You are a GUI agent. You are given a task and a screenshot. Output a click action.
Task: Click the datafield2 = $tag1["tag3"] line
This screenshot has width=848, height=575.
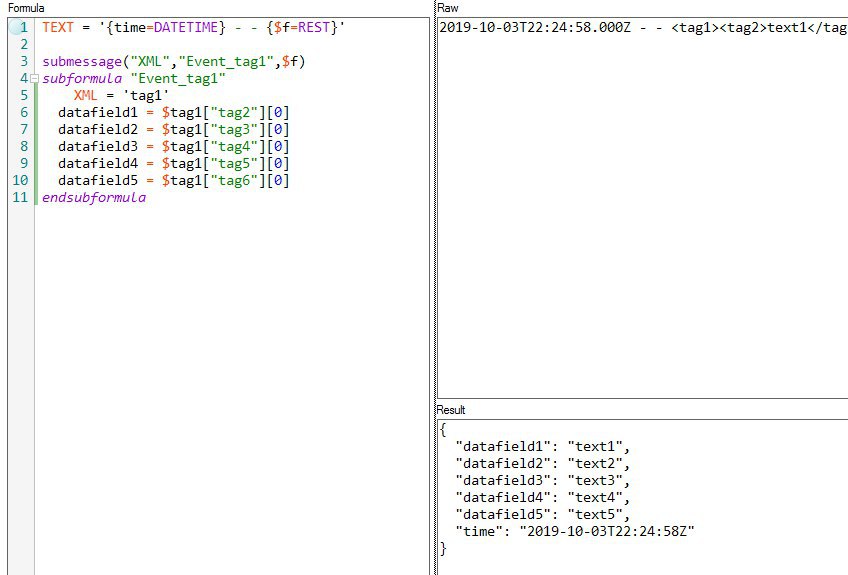[x=174, y=129]
